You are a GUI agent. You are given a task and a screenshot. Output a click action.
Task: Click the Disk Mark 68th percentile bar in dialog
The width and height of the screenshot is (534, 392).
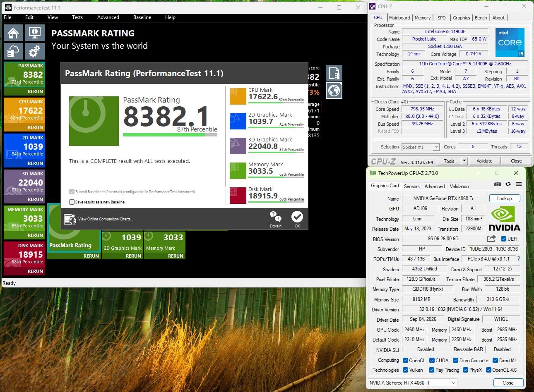[x=276, y=201]
